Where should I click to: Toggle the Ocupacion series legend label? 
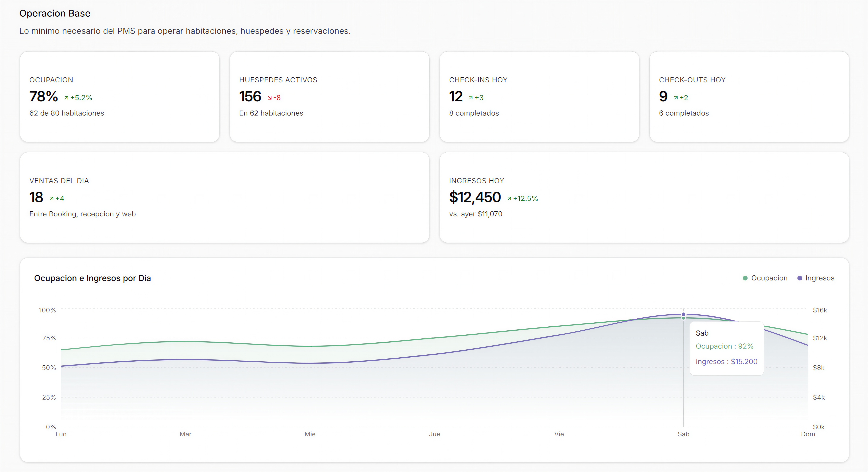pyautogui.click(x=769, y=278)
